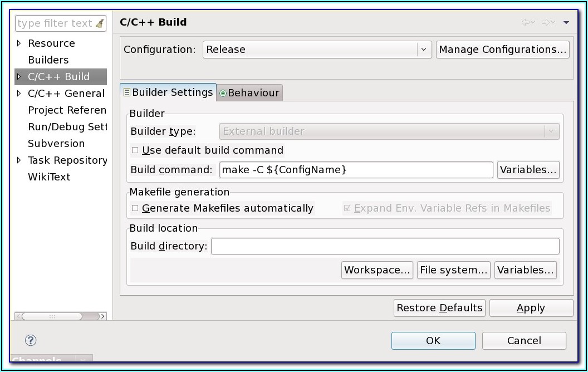Image resolution: width=588 pixels, height=372 pixels.
Task: Click the clear filter text broom icon
Action: pyautogui.click(x=100, y=23)
